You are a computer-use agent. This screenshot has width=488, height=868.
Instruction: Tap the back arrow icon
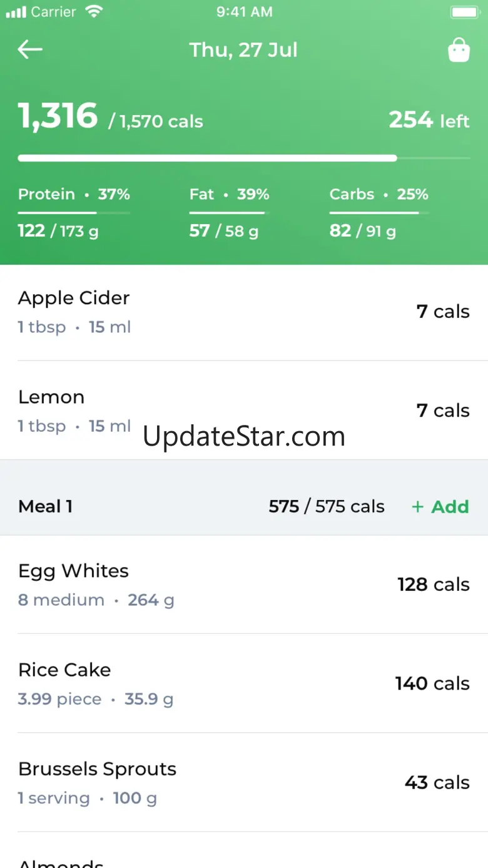30,49
